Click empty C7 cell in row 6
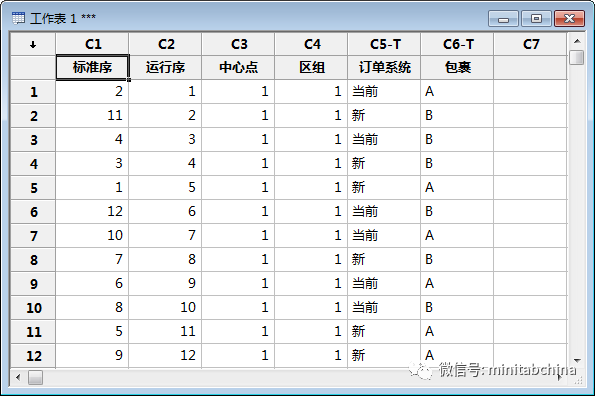The height and width of the screenshot is (396, 595). click(530, 212)
